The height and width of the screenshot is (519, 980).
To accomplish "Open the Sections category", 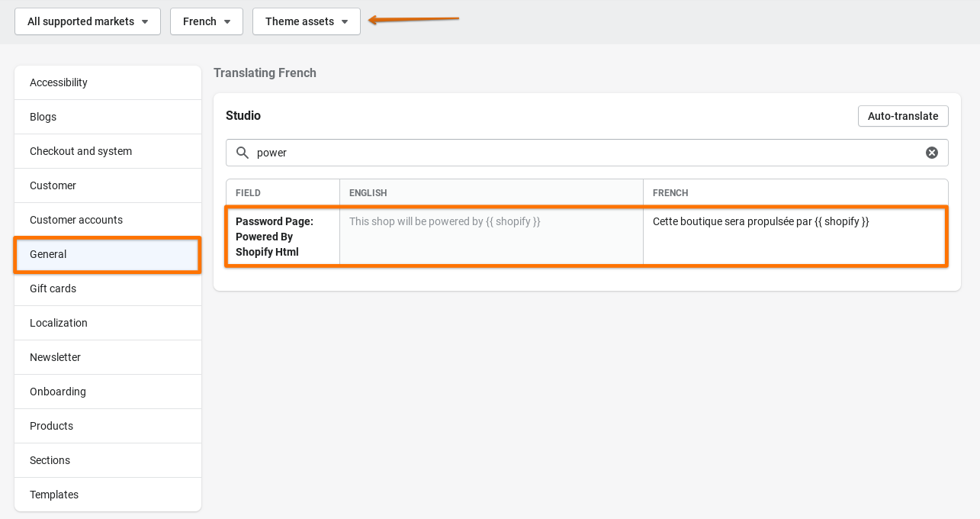I will click(108, 460).
